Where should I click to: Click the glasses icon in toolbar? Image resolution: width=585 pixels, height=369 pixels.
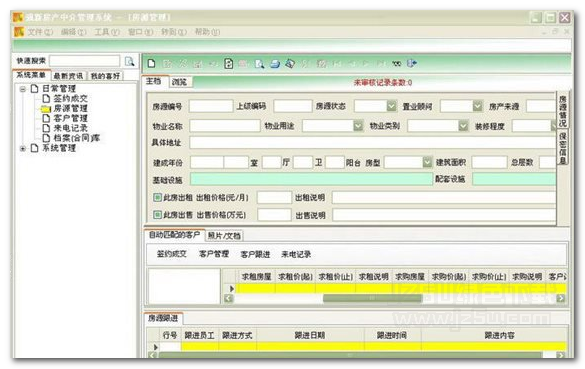point(396,64)
